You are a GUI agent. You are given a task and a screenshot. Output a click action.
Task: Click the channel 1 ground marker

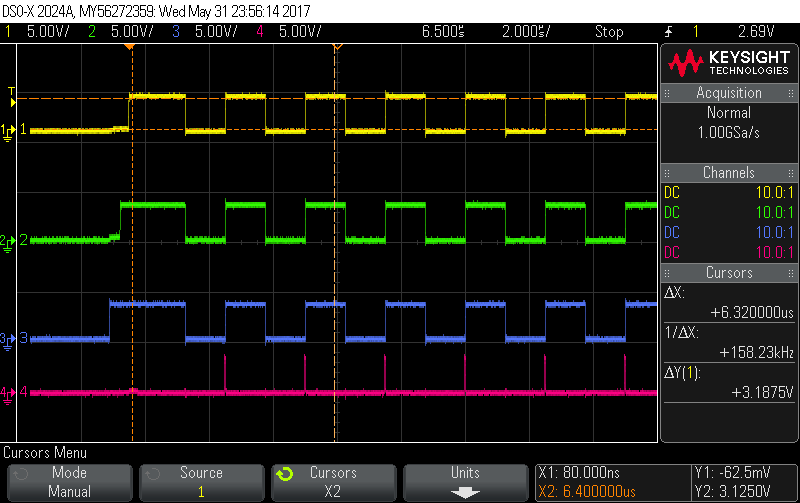point(7,132)
